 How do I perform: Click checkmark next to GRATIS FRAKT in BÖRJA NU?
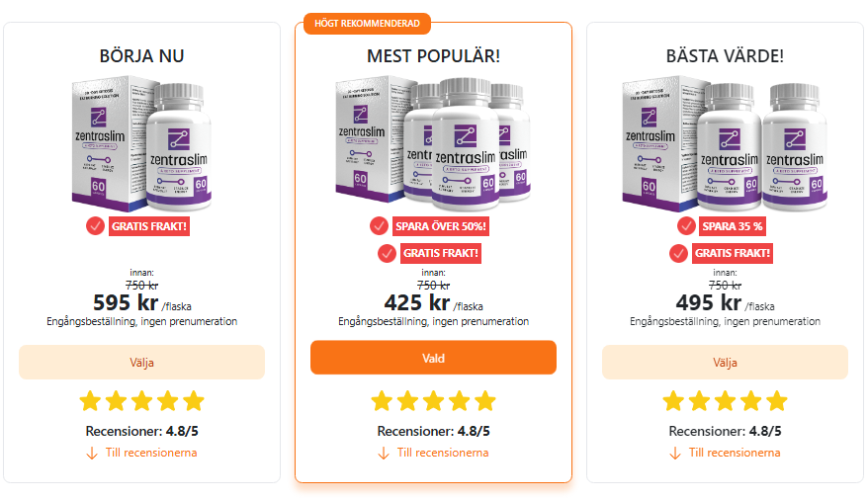(x=95, y=226)
